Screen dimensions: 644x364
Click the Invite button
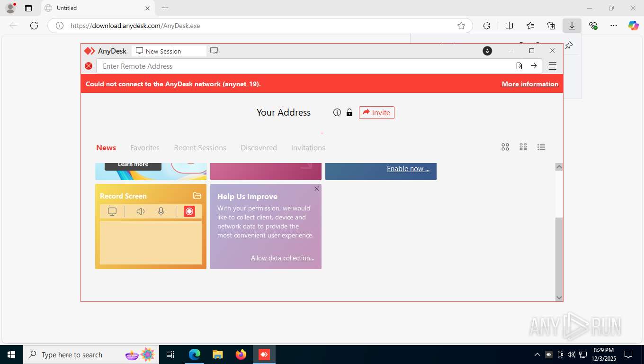coord(376,112)
